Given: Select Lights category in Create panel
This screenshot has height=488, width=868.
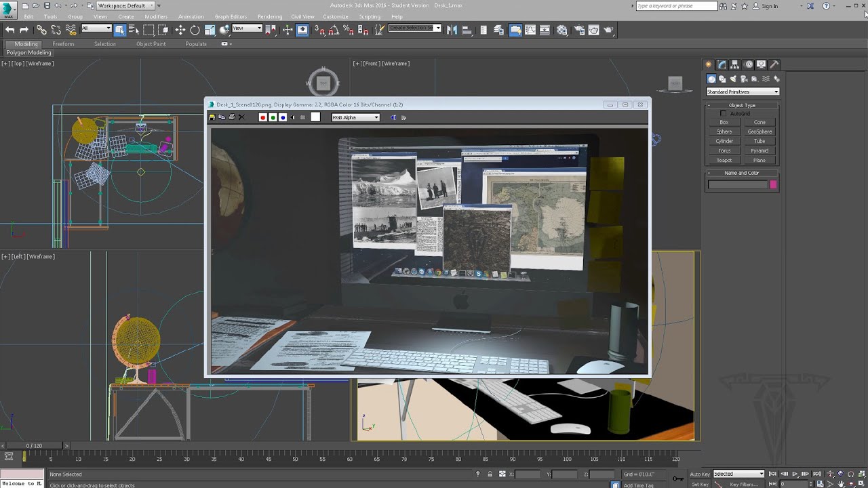Looking at the screenshot, I should [x=733, y=79].
